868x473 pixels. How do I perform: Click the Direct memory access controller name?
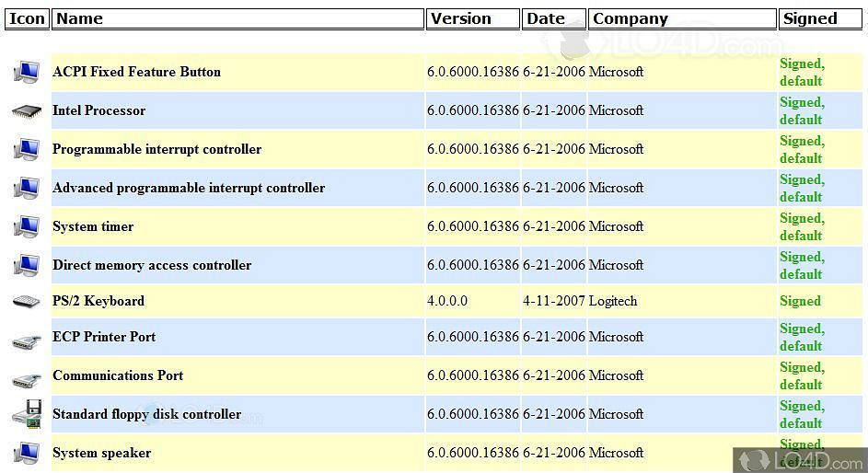[152, 266]
